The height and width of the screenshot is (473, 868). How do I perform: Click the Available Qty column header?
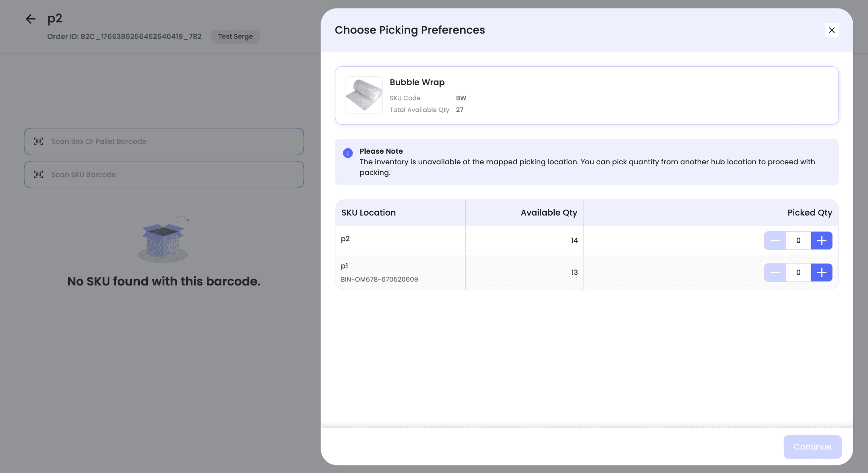coord(548,213)
